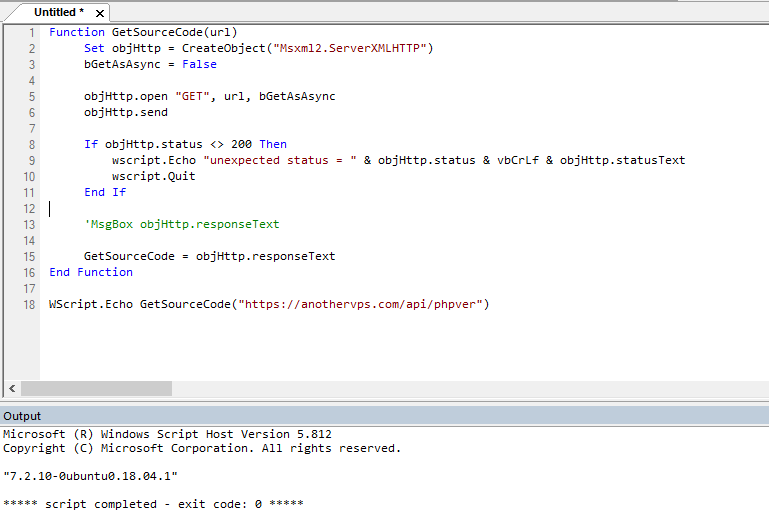
Task: Click 'objHttp.statusText' on line 9
Action: pos(622,160)
